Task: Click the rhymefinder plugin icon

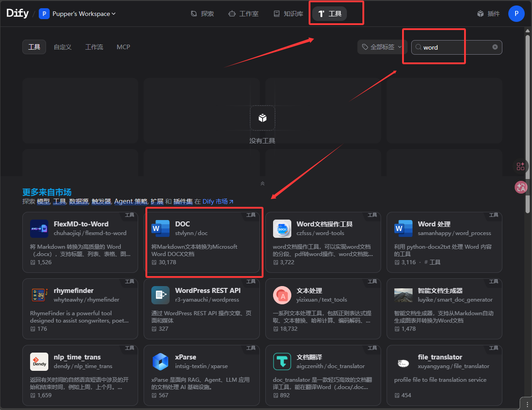Action: pyautogui.click(x=39, y=295)
